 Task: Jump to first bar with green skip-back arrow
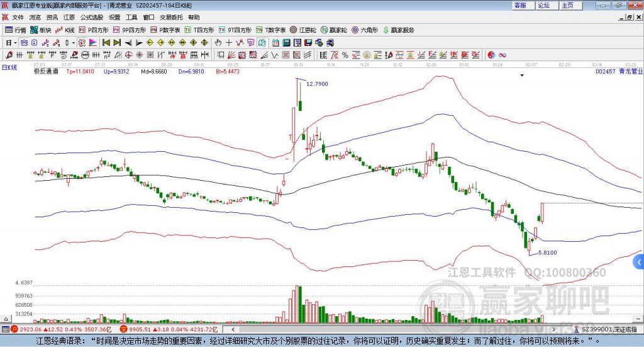[x=106, y=43]
